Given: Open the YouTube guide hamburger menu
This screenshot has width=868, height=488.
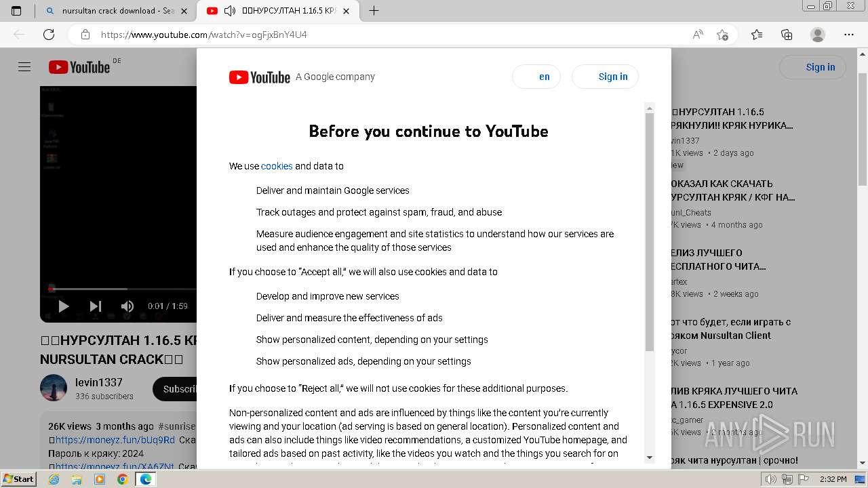Looking at the screenshot, I should tap(24, 66).
